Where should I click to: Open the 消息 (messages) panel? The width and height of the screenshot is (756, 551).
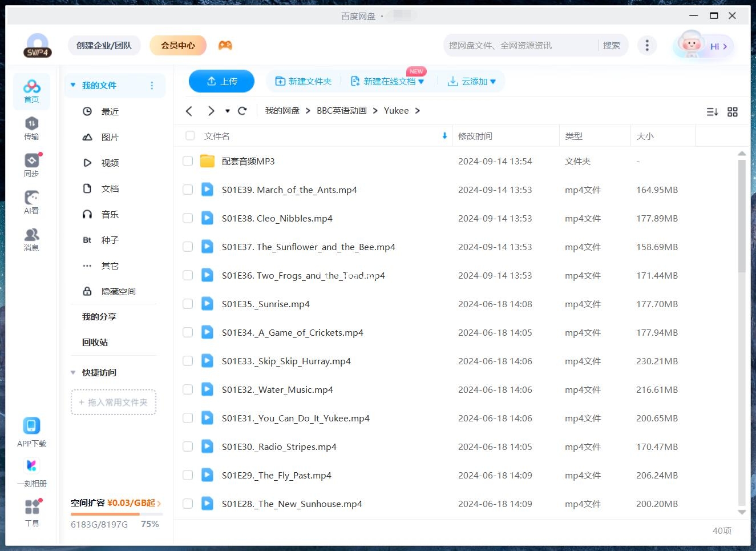(31, 238)
